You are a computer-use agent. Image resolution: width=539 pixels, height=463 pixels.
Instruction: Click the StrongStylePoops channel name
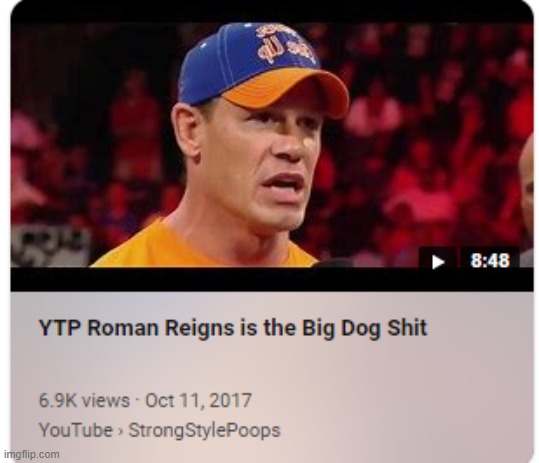[x=204, y=430]
